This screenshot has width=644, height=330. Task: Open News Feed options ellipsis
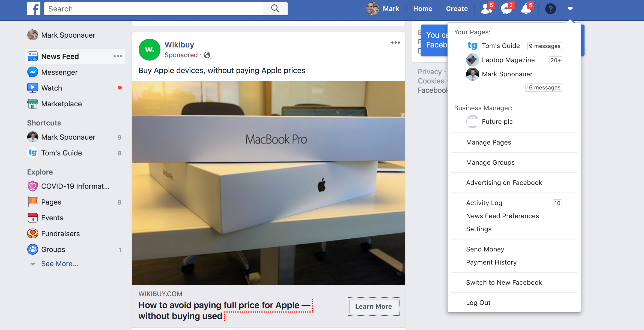pyautogui.click(x=118, y=56)
